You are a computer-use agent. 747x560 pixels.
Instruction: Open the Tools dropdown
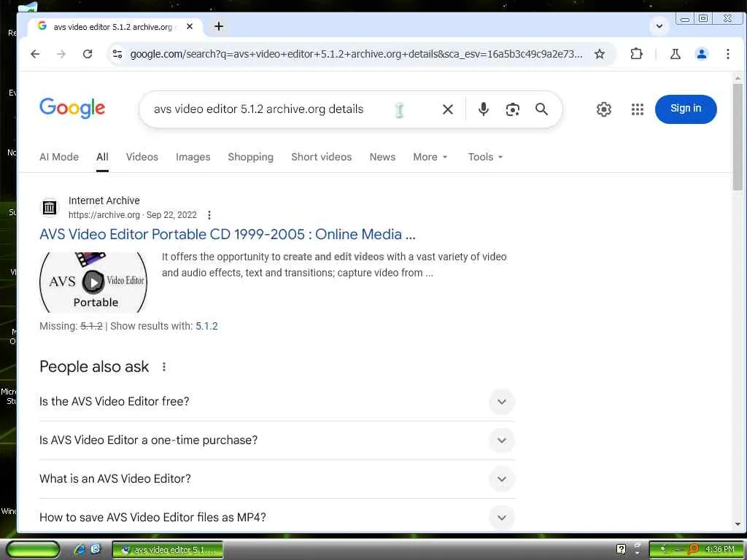pyautogui.click(x=485, y=157)
